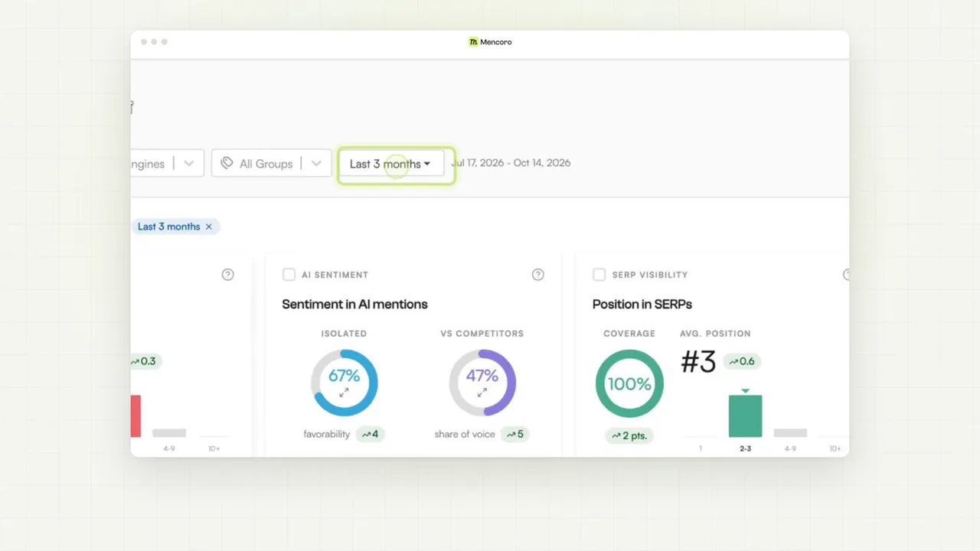The height and width of the screenshot is (551, 980).
Task: Click the 2 pts. coverage badge
Action: [629, 435]
